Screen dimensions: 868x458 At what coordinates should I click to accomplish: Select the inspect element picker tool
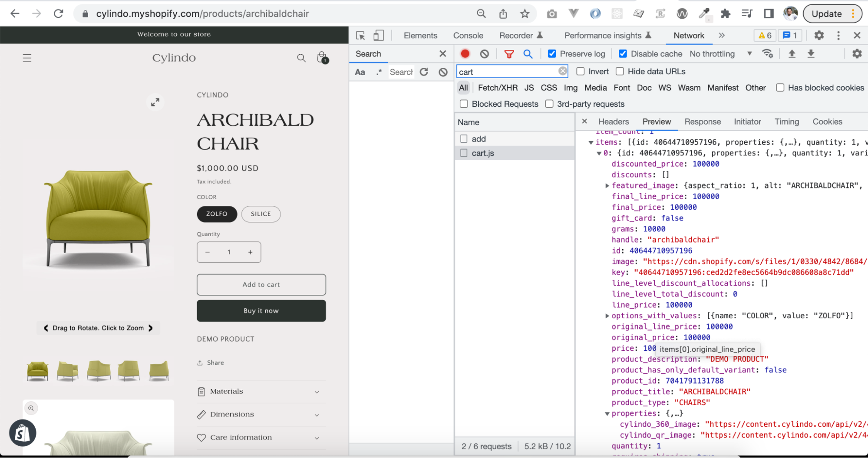click(360, 36)
